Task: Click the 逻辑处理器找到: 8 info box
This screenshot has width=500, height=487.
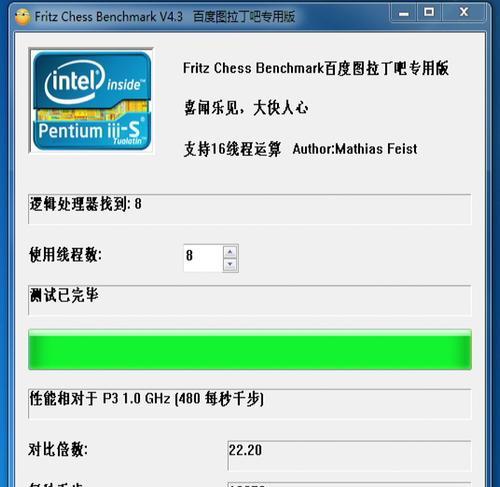Action: (x=250, y=209)
